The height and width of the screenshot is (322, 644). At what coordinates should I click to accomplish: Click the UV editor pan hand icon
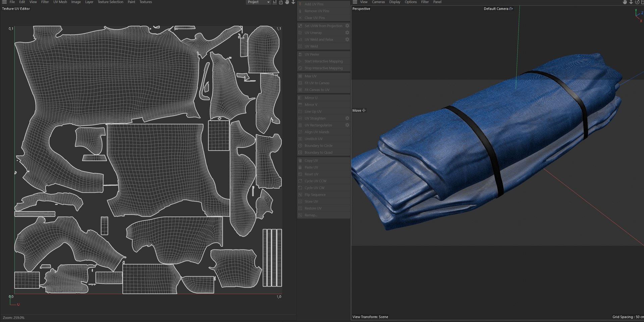[287, 2]
